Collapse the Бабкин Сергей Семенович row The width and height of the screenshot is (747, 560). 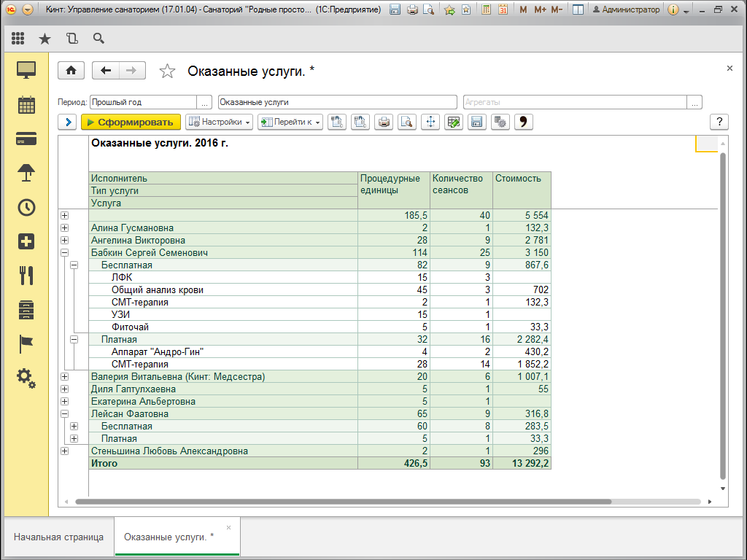click(64, 253)
